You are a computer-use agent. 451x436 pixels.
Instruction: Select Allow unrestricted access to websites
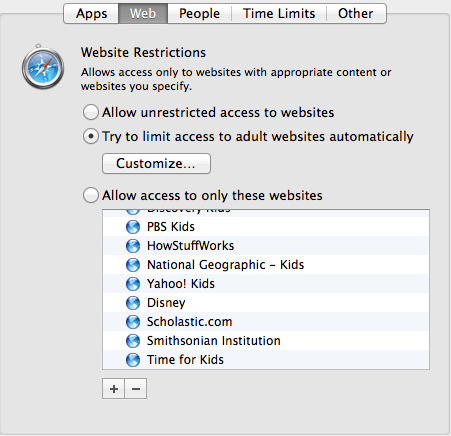91,112
